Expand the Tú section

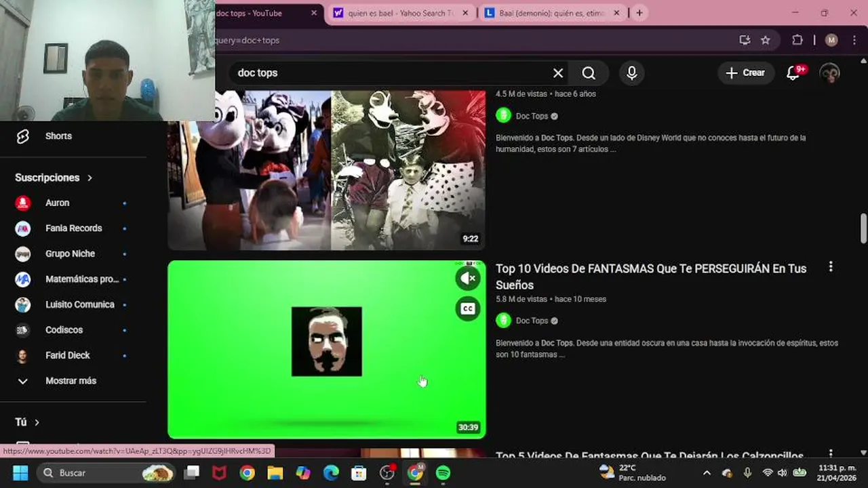point(27,422)
